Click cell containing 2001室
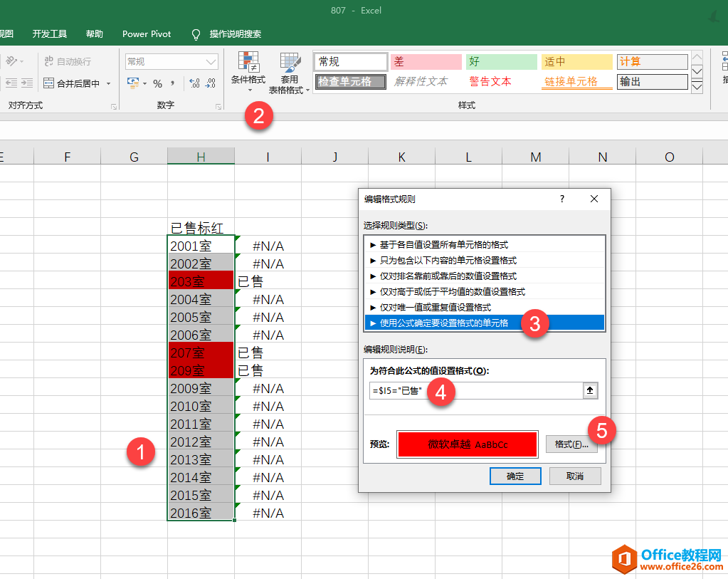728x579 pixels. coord(201,246)
